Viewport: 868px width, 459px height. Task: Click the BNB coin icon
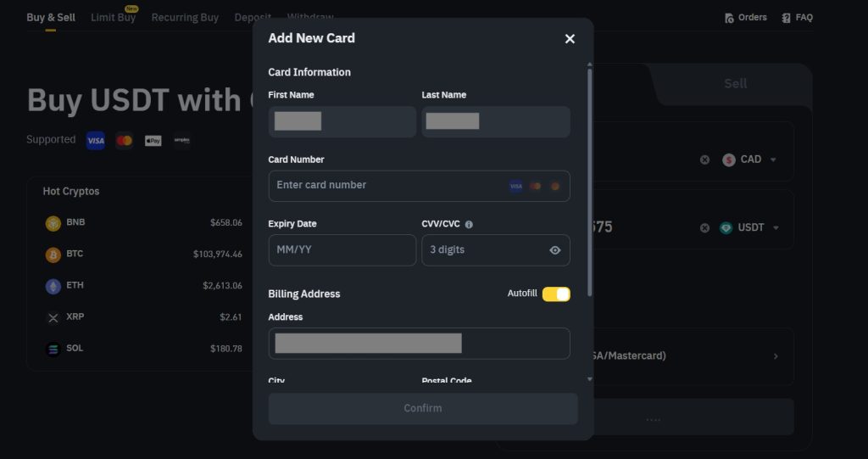pyautogui.click(x=53, y=223)
